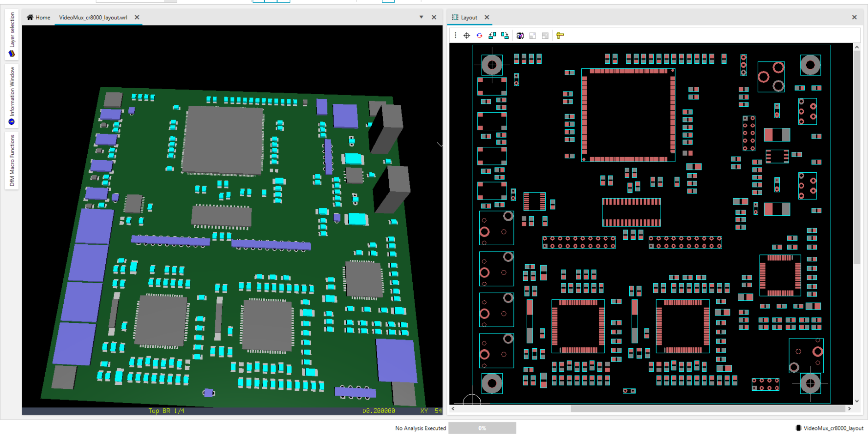868x436 pixels.
Task: Click the rotate component left icon
Action: click(x=492, y=36)
